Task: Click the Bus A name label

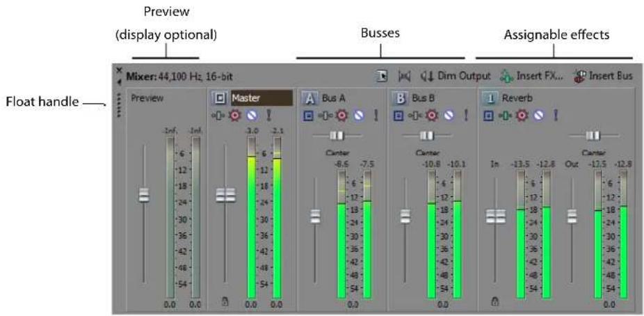Action: [x=335, y=99]
